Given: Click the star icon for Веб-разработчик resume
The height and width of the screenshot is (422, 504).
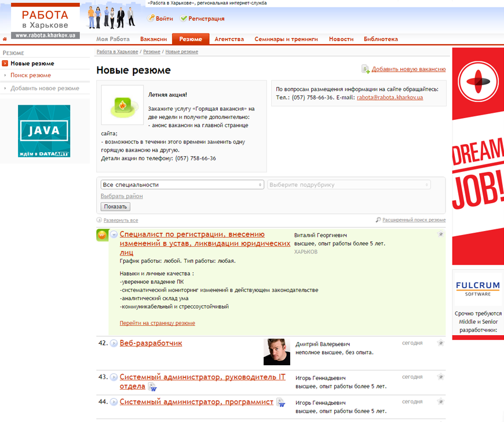Looking at the screenshot, I should [x=440, y=343].
